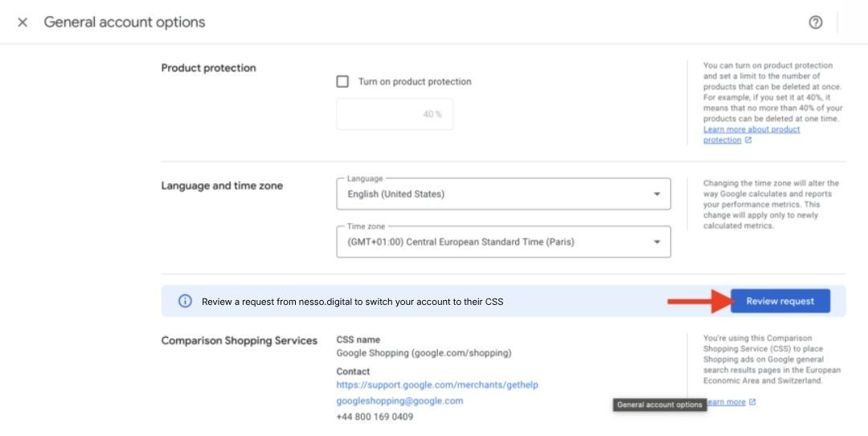Click external link icon beside product protection link

(x=748, y=140)
